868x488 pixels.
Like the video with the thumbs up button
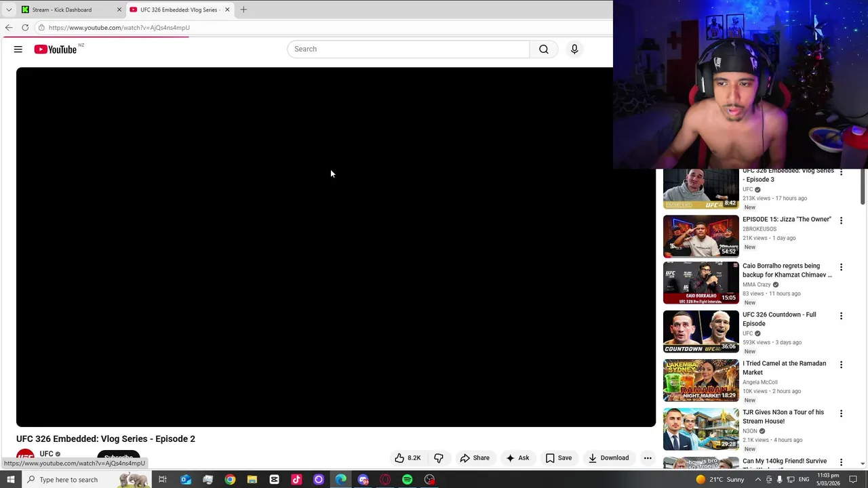408,458
